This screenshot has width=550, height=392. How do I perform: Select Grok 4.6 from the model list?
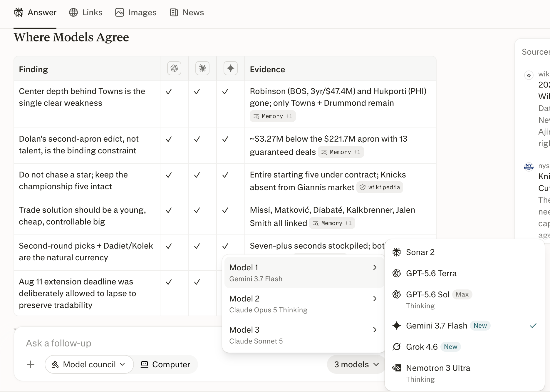point(465,347)
